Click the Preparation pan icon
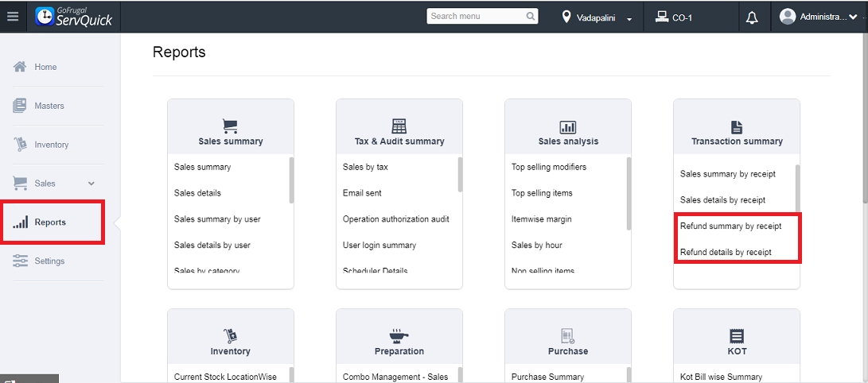The width and height of the screenshot is (868, 383). (x=399, y=335)
